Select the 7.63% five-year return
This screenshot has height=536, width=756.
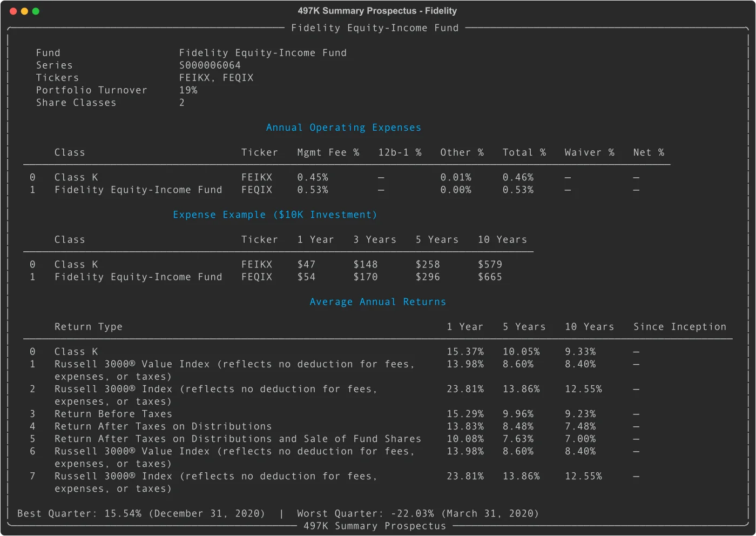click(518, 439)
